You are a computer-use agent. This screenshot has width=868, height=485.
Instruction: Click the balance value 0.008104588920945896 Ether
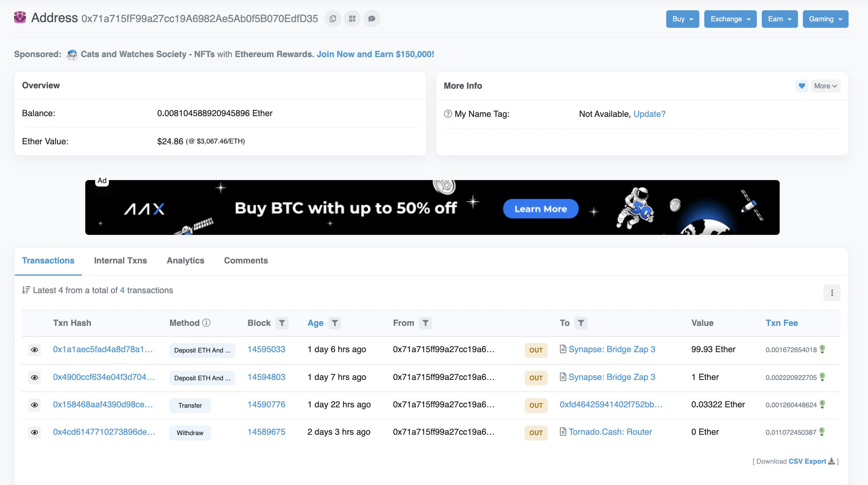click(215, 113)
